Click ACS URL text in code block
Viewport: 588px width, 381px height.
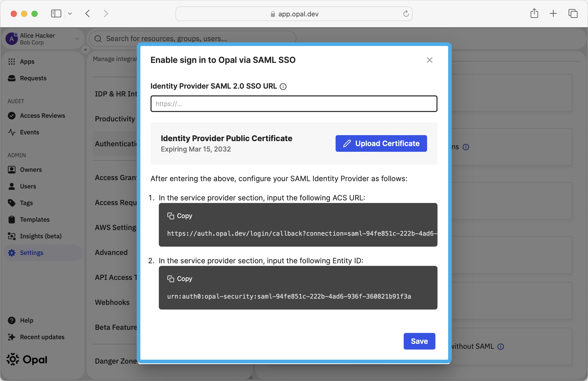302,234
